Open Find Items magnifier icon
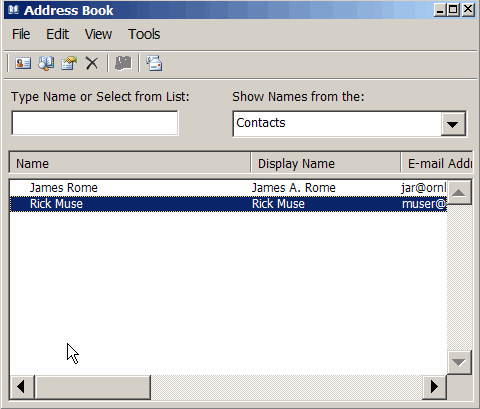480x409 pixels. click(x=46, y=63)
